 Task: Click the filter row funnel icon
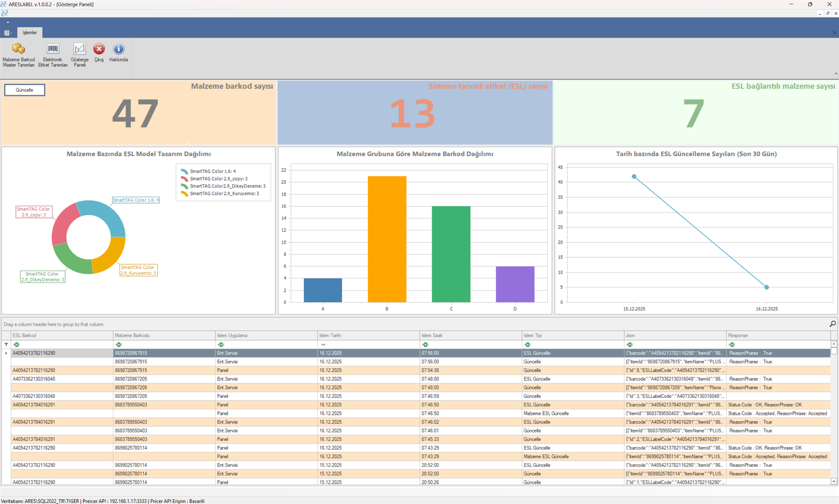(x=6, y=345)
